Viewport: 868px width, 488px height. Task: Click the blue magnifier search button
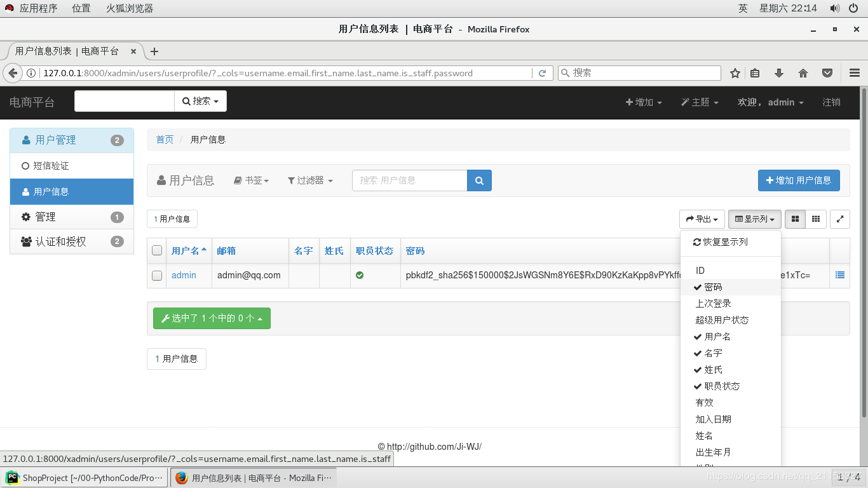tap(480, 180)
